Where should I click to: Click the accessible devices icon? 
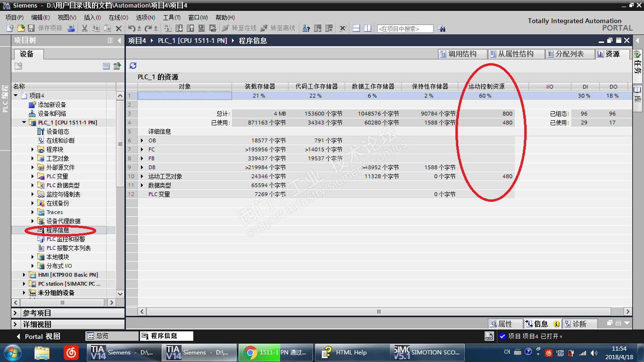coord(306,28)
